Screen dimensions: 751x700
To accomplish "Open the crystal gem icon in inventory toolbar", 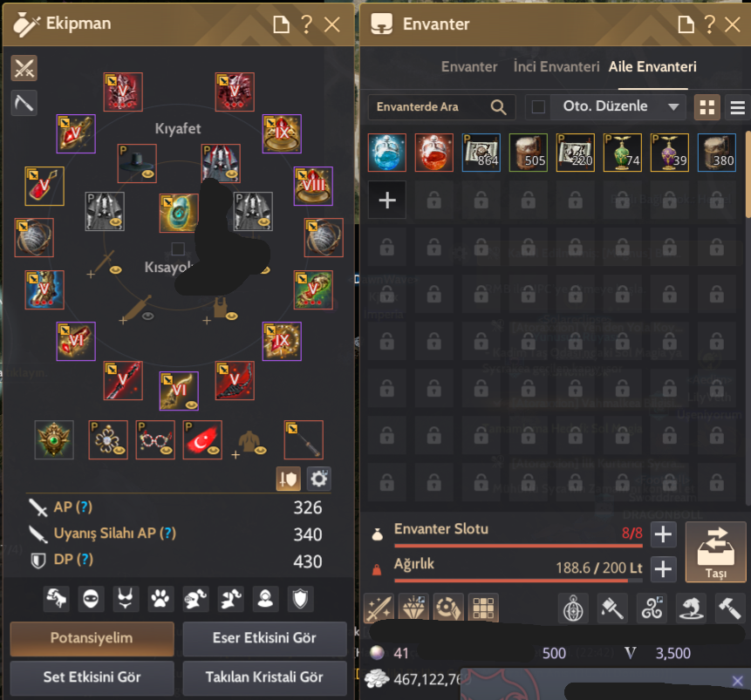I will [413, 608].
